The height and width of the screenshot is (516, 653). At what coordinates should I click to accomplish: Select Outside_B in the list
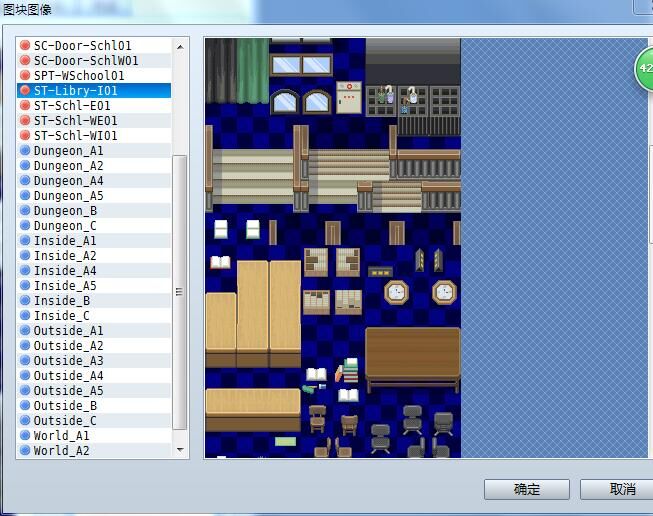point(94,405)
